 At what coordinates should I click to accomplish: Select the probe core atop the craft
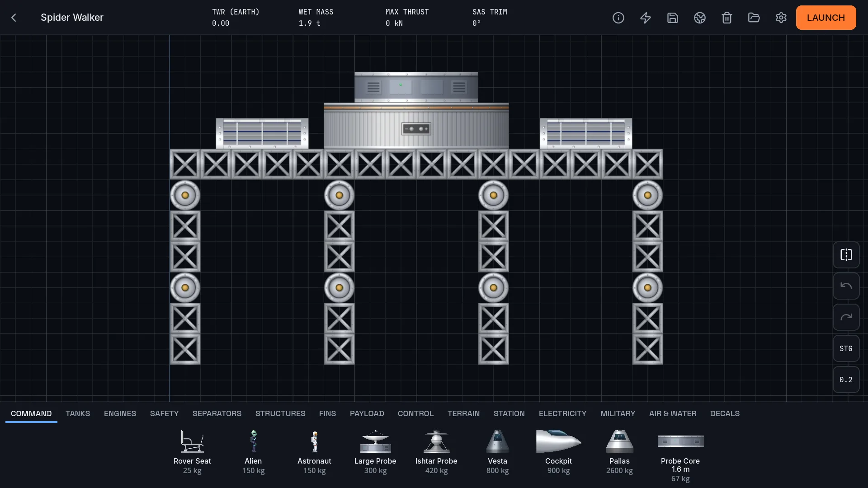[x=416, y=87]
